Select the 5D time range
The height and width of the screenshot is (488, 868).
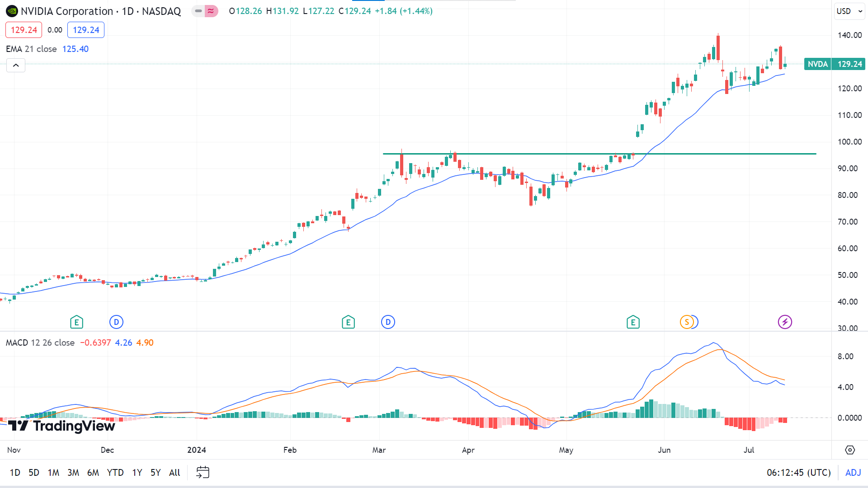point(34,473)
